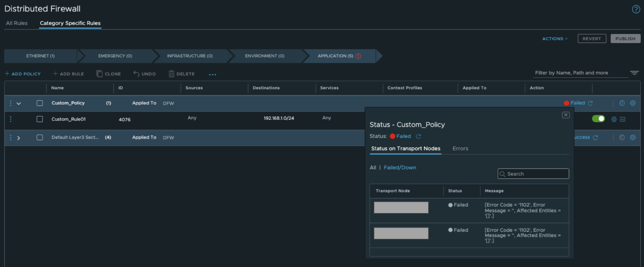Image resolution: width=644 pixels, height=267 pixels.
Task: Click the Publish button
Action: (625, 39)
